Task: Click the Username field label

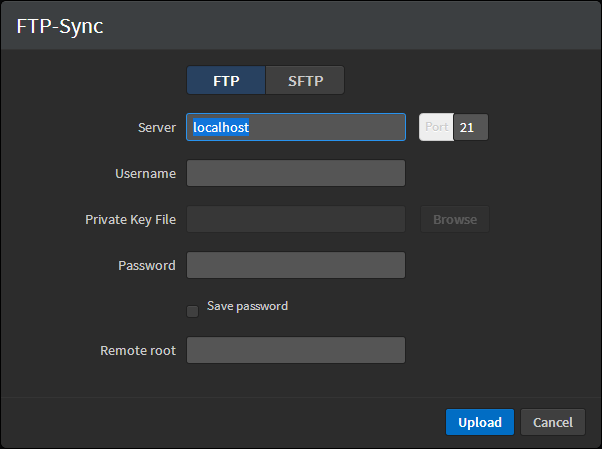Action: click(x=146, y=174)
